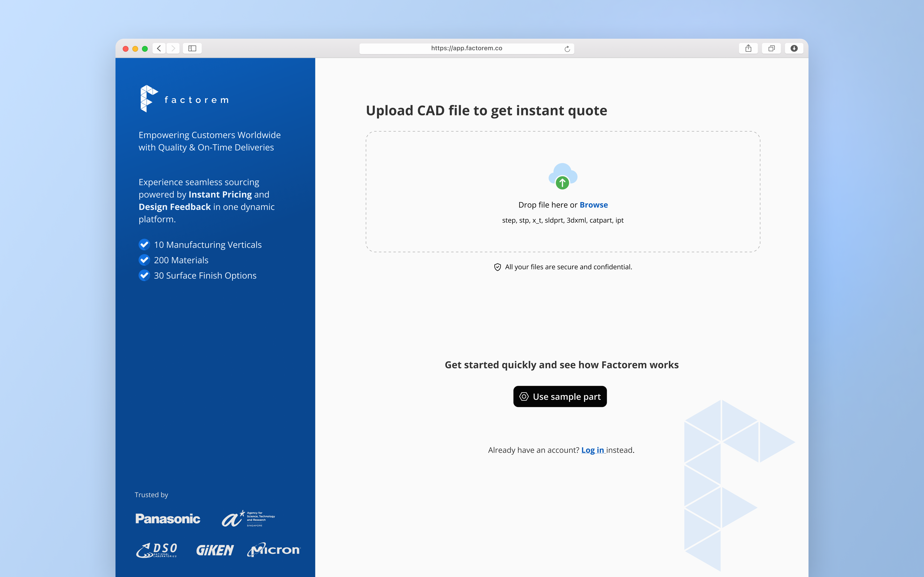Click the shield security icon
The height and width of the screenshot is (577, 924).
pos(497,267)
